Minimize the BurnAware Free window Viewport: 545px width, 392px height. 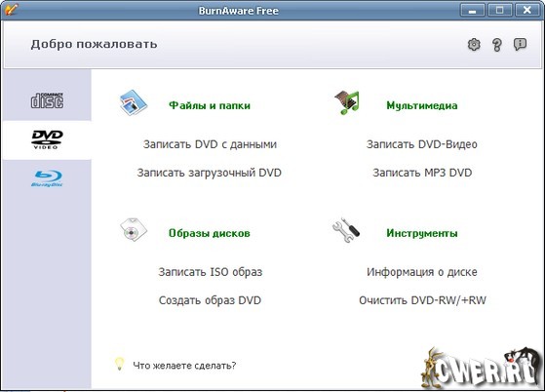(x=472, y=10)
